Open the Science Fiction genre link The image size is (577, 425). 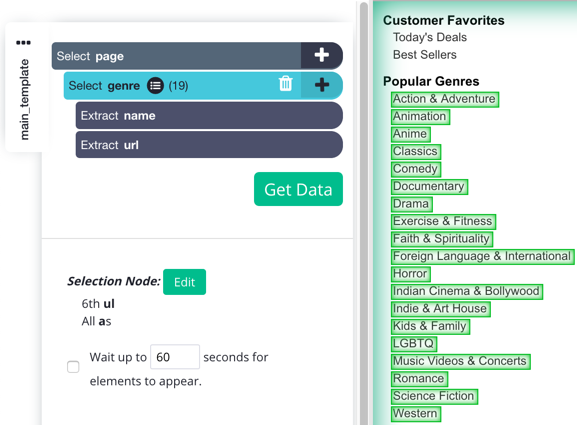point(434,396)
